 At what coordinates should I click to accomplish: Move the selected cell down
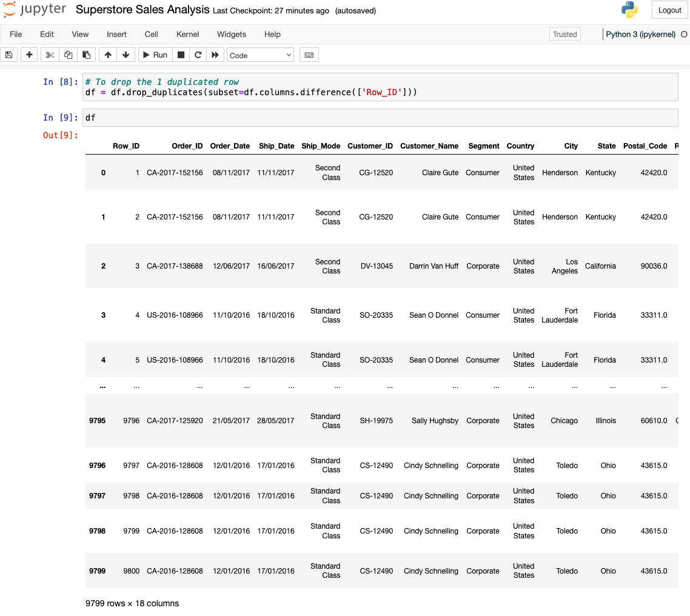click(x=126, y=55)
